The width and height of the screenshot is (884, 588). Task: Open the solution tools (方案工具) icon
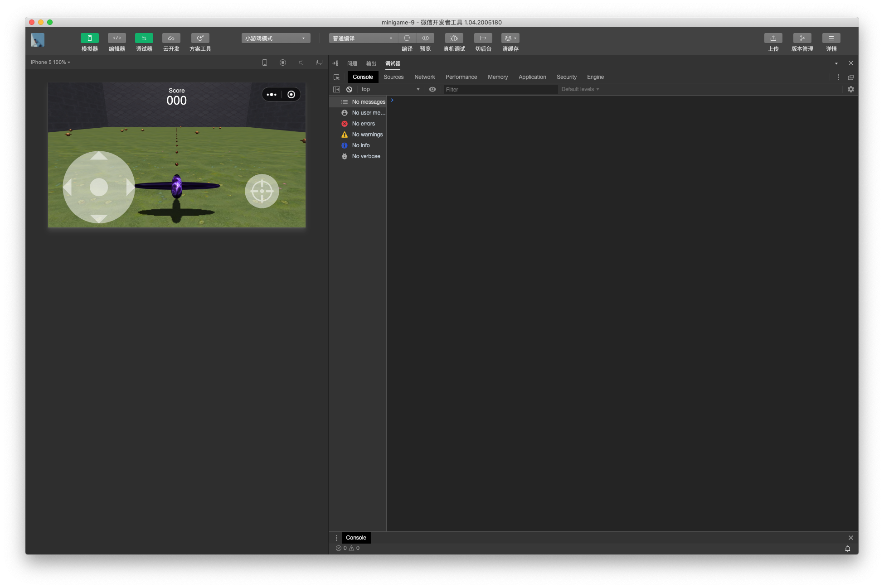(200, 39)
